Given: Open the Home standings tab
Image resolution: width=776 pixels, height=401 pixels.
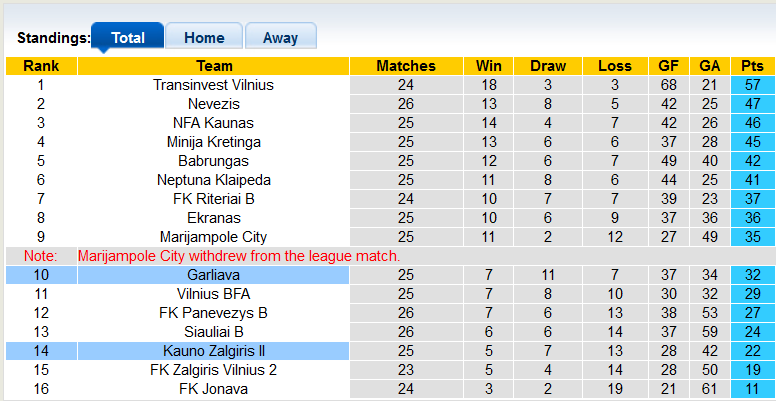Looking at the screenshot, I should pyautogui.click(x=204, y=38).
